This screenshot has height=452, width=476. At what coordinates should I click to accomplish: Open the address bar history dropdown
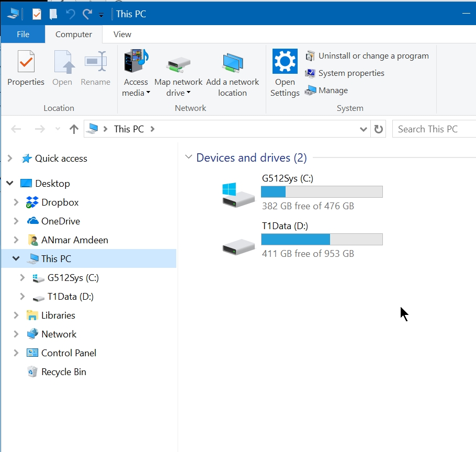(364, 129)
